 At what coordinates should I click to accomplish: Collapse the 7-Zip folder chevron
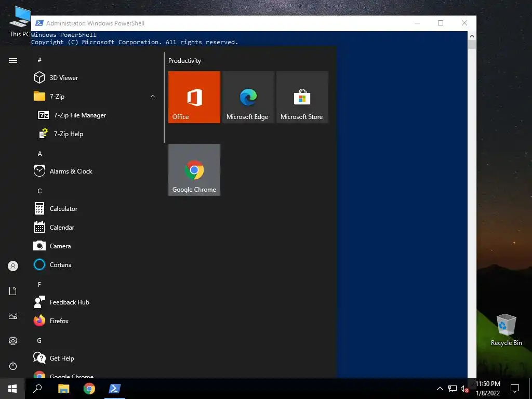click(153, 96)
